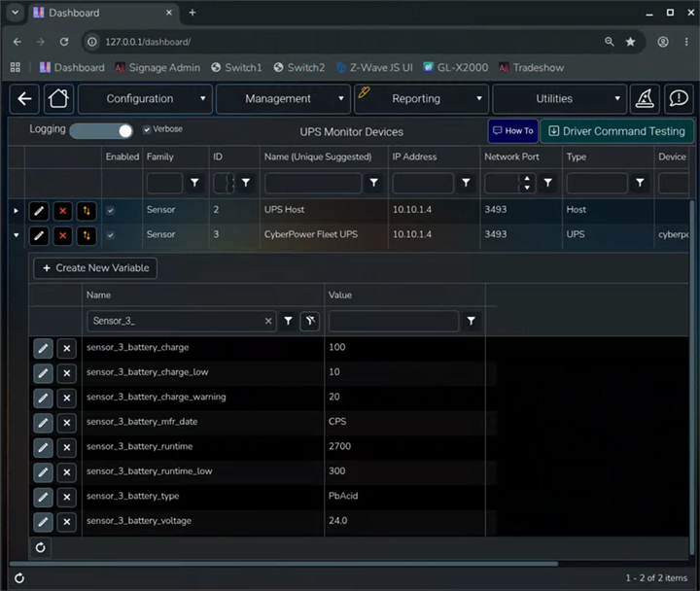Open Driver Command Testing
Screen dimensions: 700x591
pos(617,131)
